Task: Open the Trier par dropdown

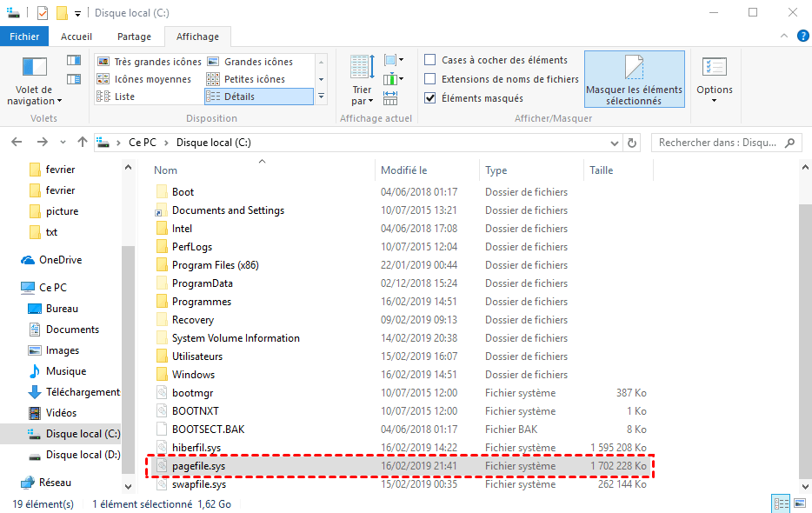Action: pos(362,81)
